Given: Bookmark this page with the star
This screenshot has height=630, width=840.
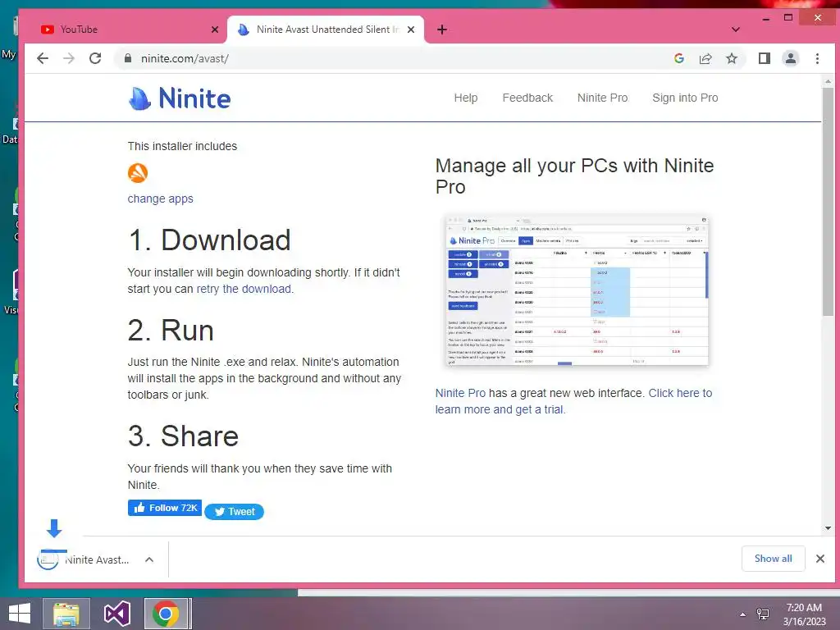Looking at the screenshot, I should coord(732,58).
